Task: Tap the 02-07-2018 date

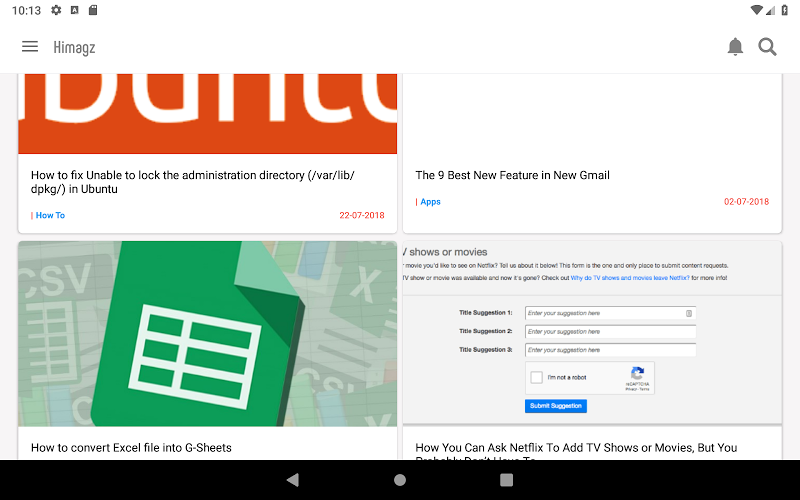Action: [x=746, y=202]
